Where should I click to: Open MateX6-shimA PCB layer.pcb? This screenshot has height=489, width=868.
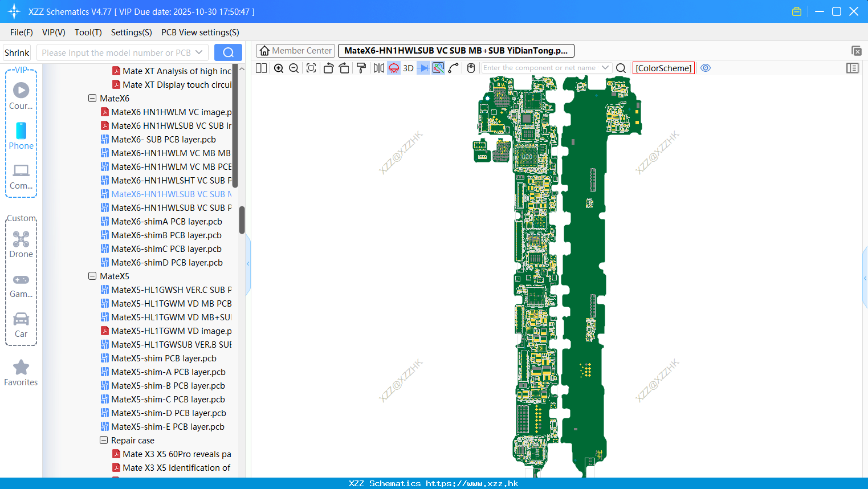[161, 221]
